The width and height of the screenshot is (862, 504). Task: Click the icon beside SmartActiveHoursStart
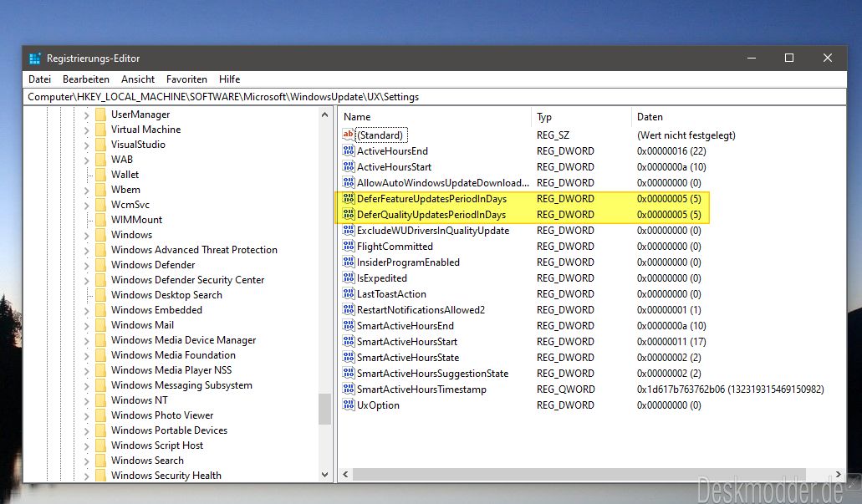[349, 341]
